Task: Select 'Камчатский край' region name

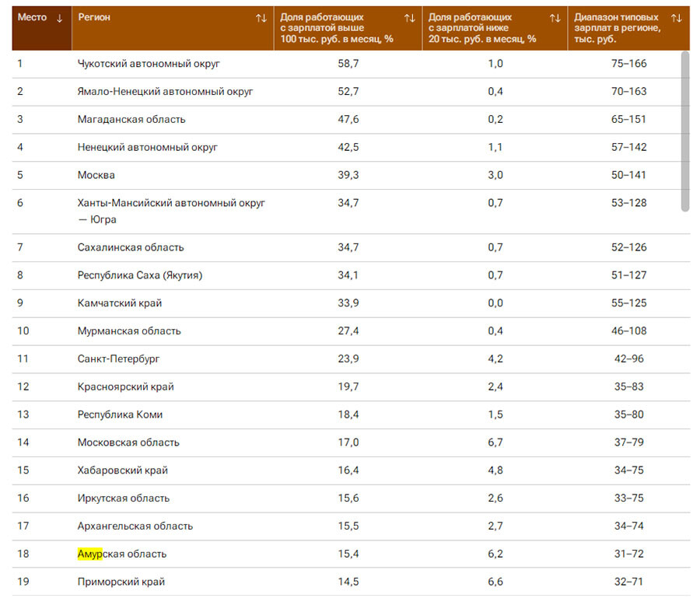Action: coord(120,303)
